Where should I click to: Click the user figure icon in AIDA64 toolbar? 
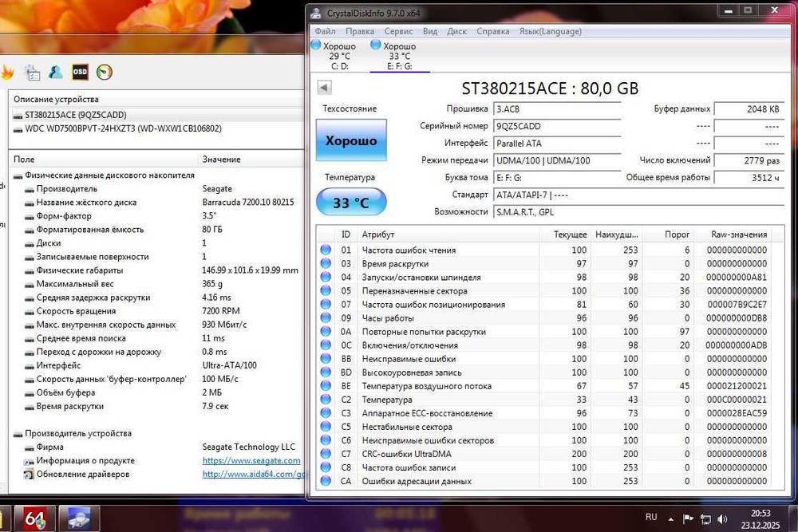[56, 73]
